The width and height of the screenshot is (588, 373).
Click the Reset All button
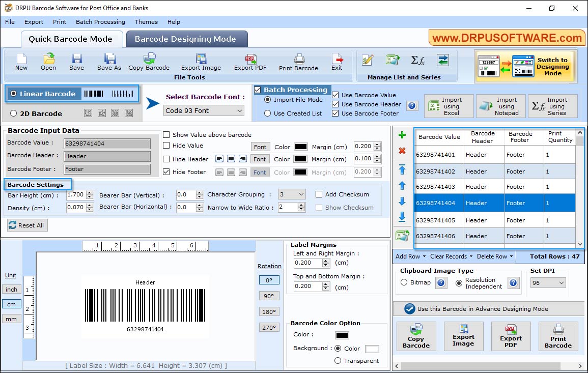pos(26,225)
